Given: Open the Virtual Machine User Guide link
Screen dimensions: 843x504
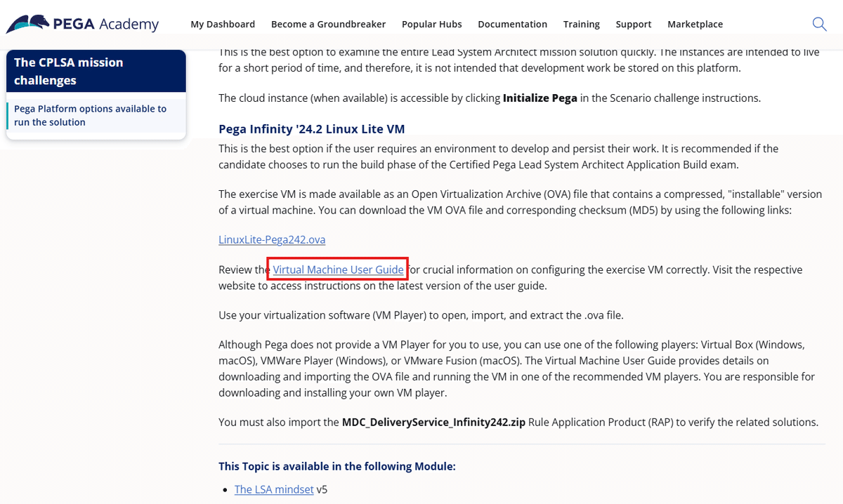Looking at the screenshot, I should [338, 270].
